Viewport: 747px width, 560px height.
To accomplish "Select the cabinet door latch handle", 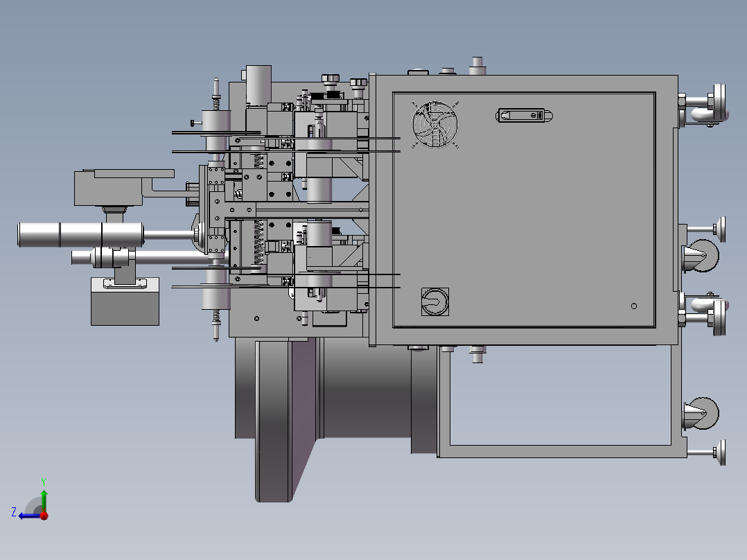I will (x=524, y=115).
